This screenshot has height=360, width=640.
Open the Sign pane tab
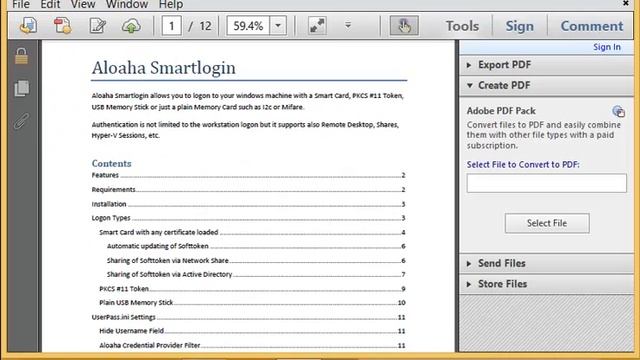coord(519,26)
